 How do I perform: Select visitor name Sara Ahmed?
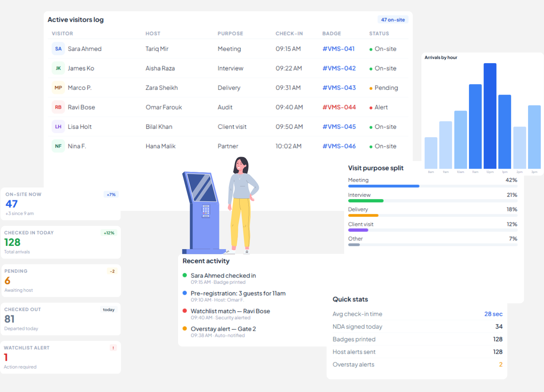[x=85, y=49]
